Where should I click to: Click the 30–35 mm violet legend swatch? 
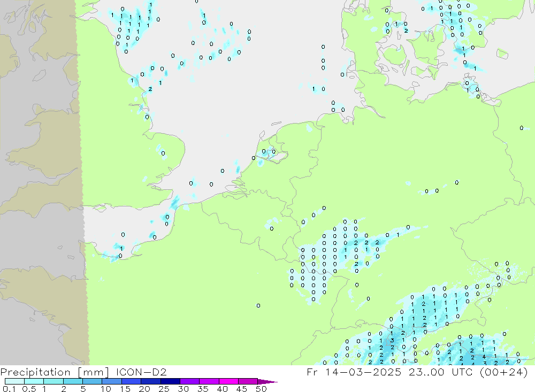pos(190,381)
